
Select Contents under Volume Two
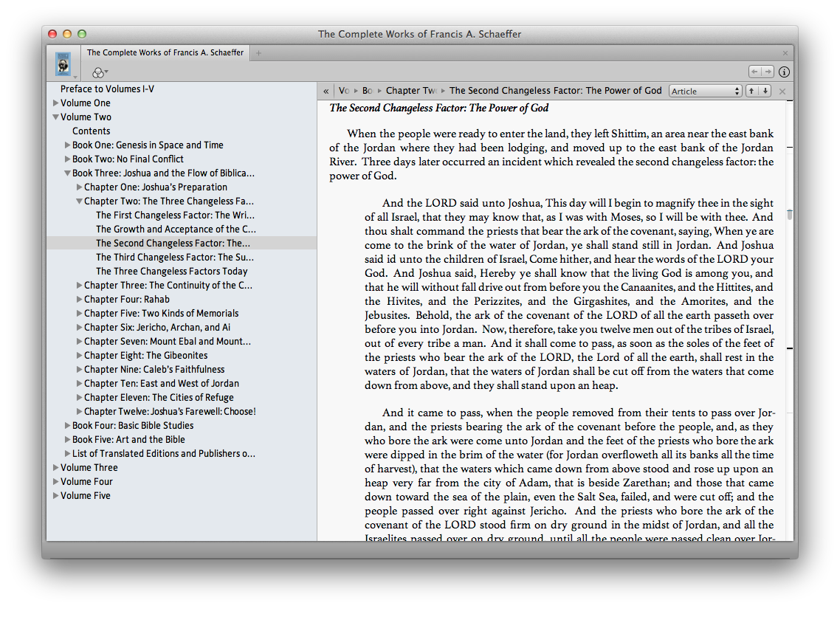click(x=91, y=131)
